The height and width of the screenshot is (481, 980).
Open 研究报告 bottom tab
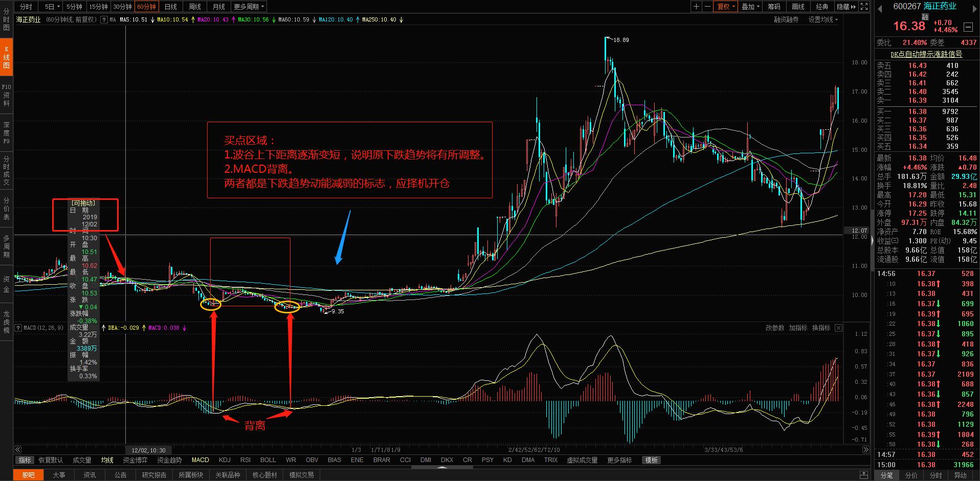pyautogui.click(x=154, y=475)
